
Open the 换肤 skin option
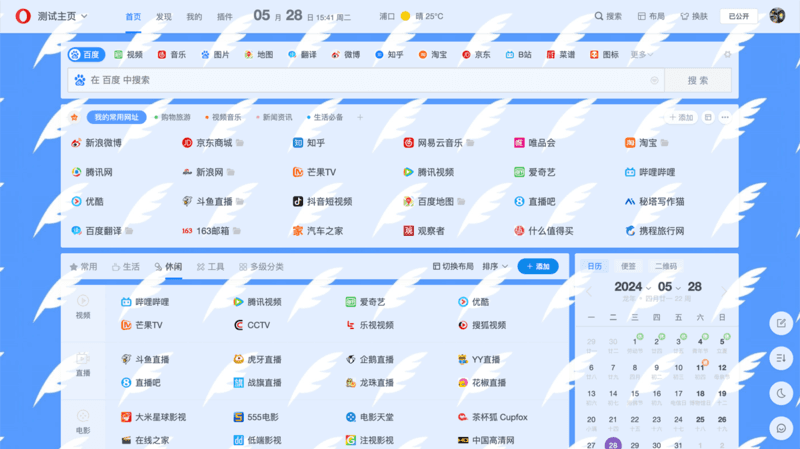(694, 16)
